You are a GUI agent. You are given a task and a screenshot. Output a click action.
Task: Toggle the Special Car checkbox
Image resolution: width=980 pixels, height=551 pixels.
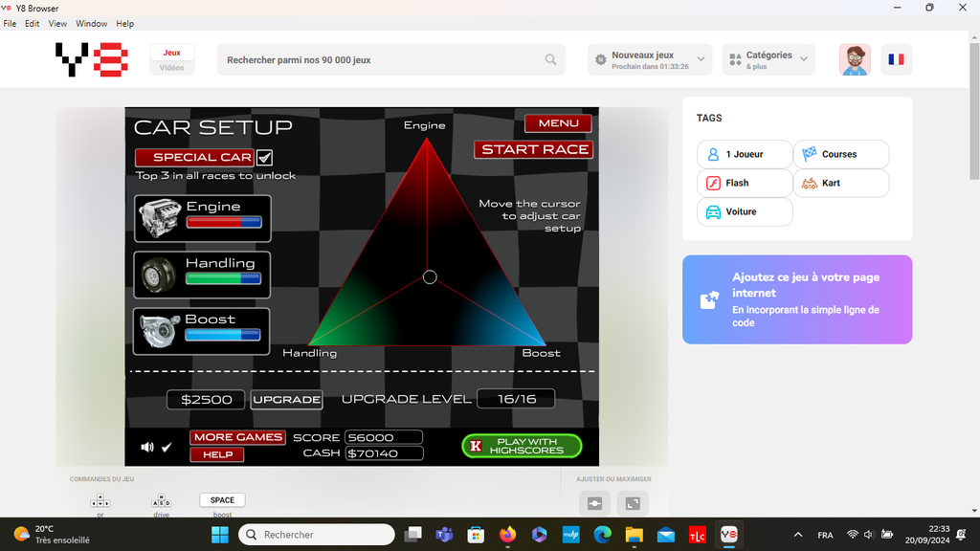tap(265, 158)
